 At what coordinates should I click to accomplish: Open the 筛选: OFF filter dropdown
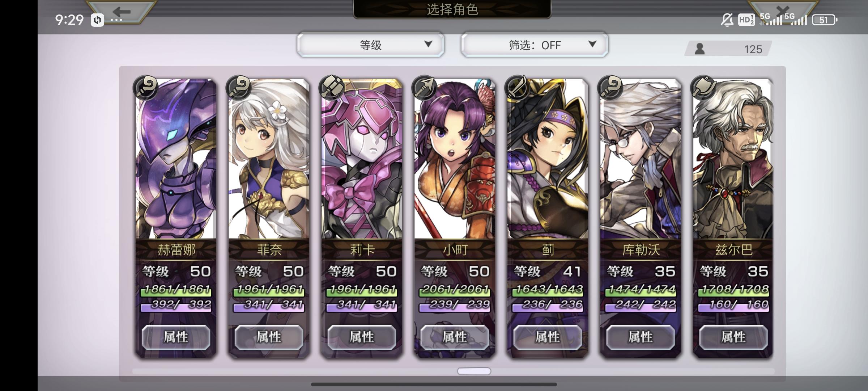[x=535, y=45]
